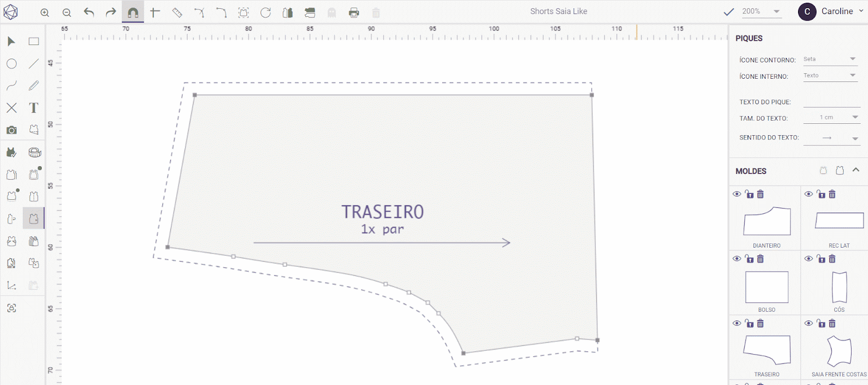Delete the DIANTEIRO pattern
The image size is (868, 385).
click(x=761, y=194)
